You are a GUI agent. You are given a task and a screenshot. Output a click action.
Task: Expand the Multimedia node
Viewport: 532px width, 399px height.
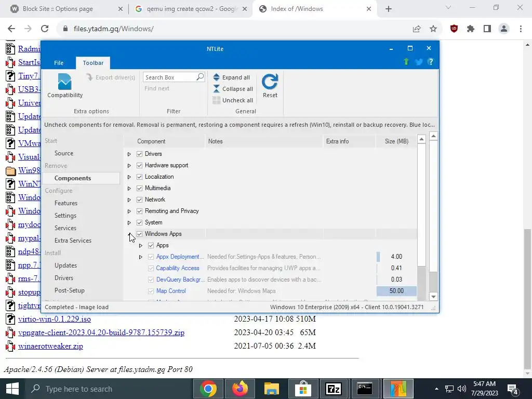point(129,188)
